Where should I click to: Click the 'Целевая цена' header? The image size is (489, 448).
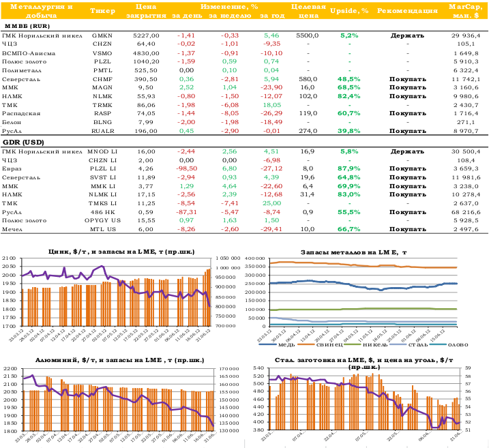coord(308,11)
